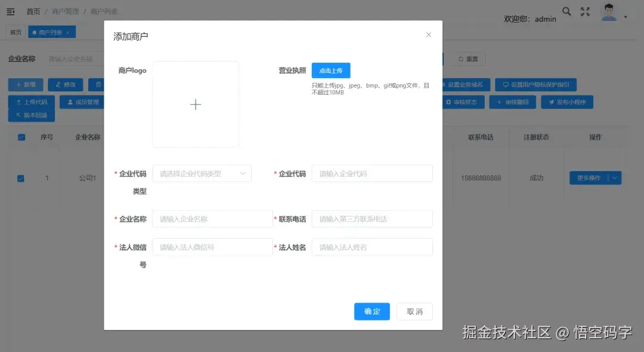Image resolution: width=644 pixels, height=352 pixels.
Task: 点击全屏切换图标
Action: (585, 11)
